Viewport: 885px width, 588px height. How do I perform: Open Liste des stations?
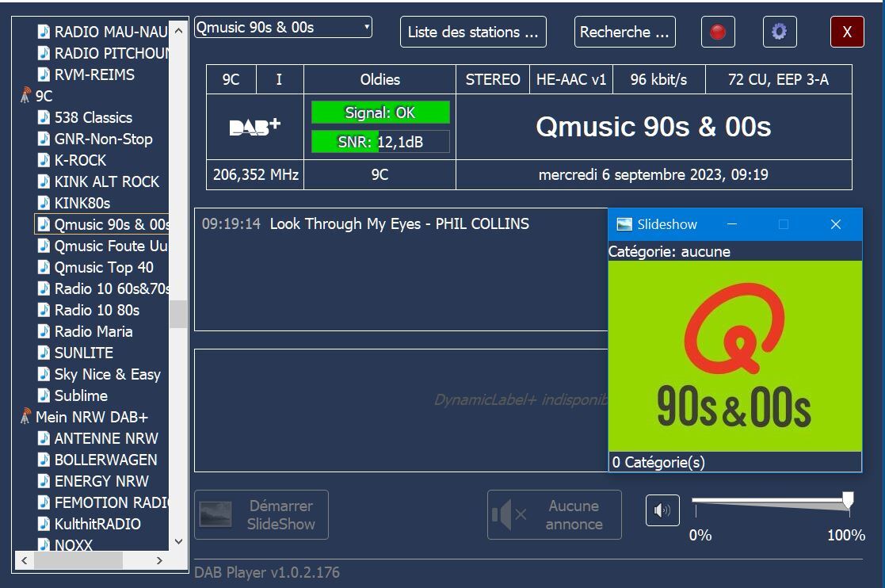coord(473,32)
